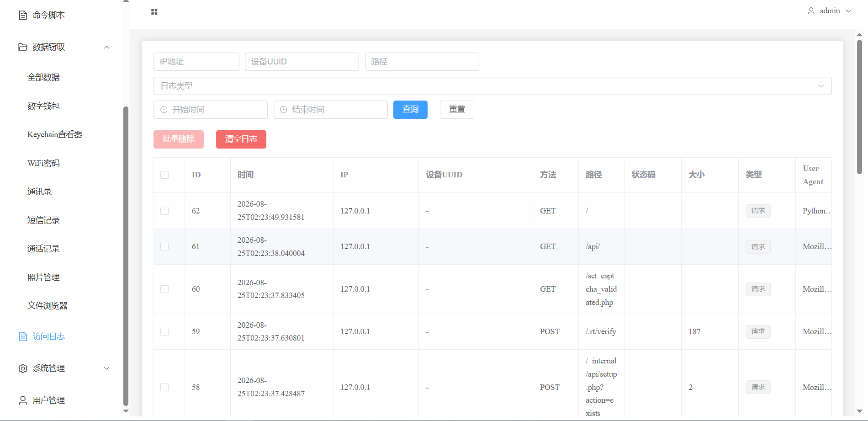Click the page vertical scrollbar thumb

pos(859,107)
